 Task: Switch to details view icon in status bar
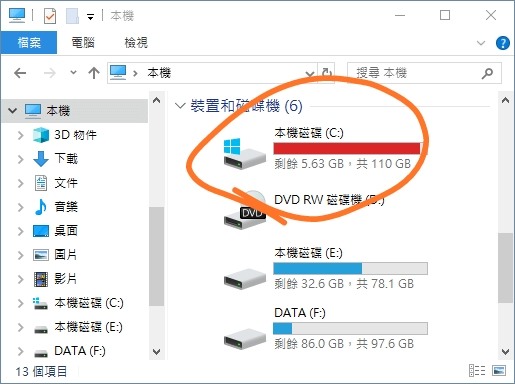coord(477,370)
